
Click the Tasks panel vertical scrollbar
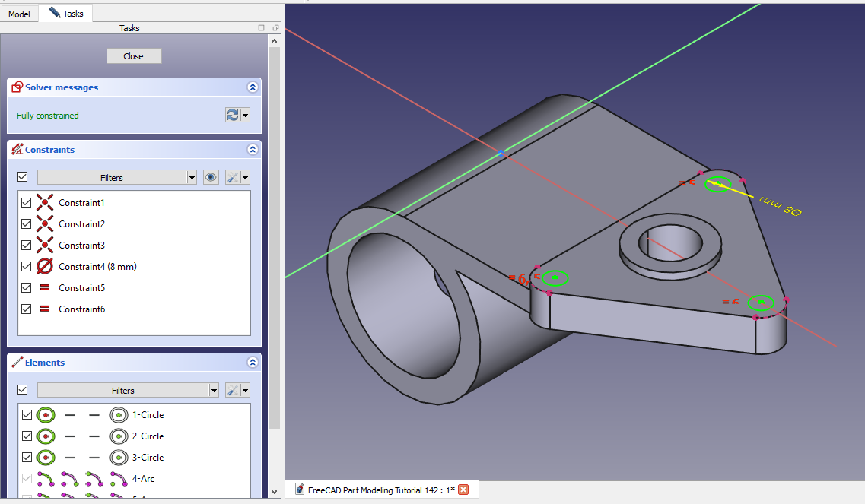275,228
